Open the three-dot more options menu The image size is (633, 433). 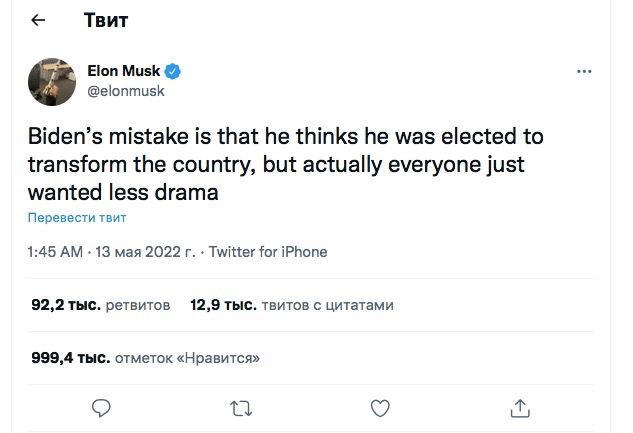coord(584,73)
